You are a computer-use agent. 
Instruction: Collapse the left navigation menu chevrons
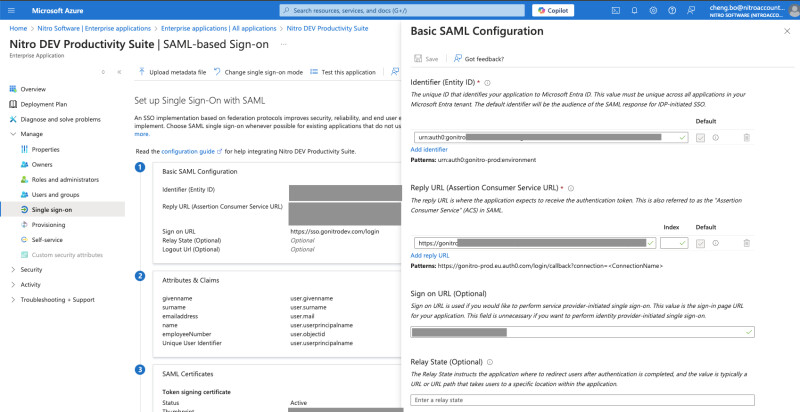(119, 72)
